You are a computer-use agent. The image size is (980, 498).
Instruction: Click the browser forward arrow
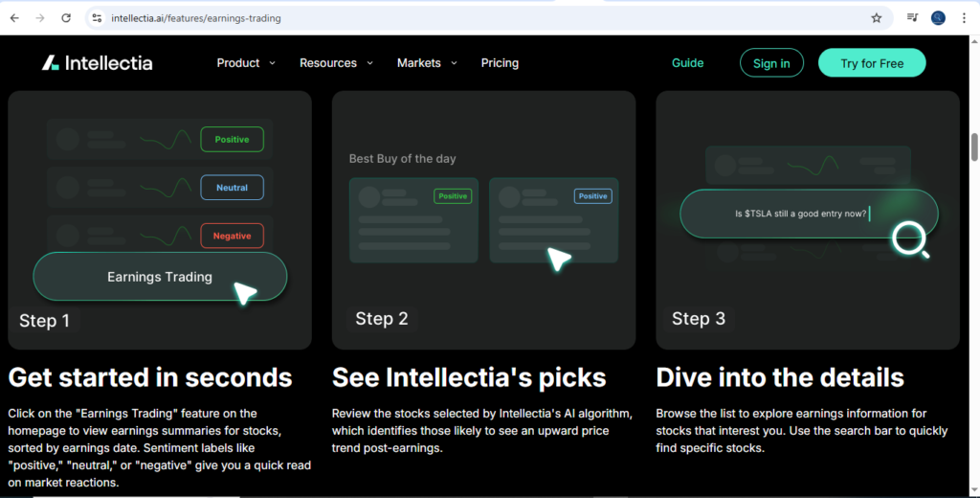click(x=40, y=18)
